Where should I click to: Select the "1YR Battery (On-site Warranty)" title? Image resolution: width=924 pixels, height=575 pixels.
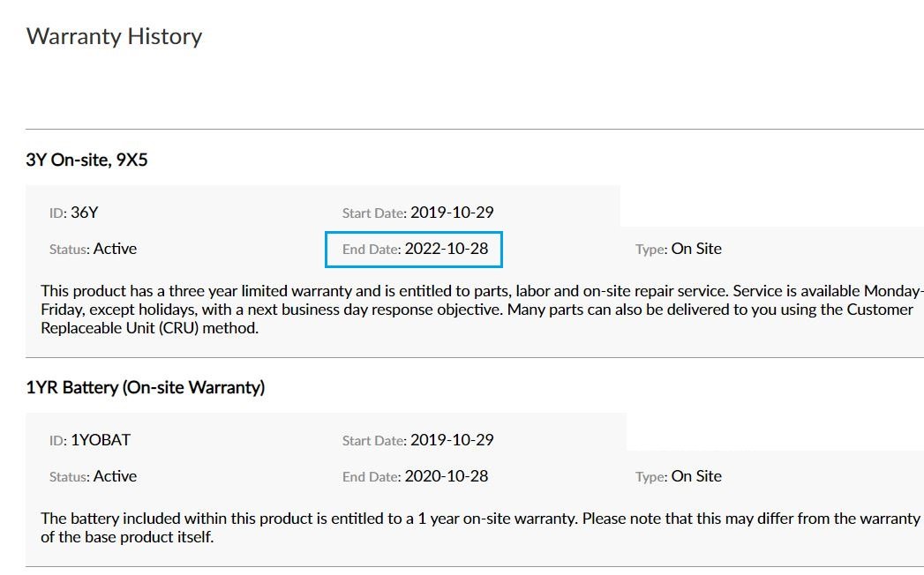[x=146, y=387]
